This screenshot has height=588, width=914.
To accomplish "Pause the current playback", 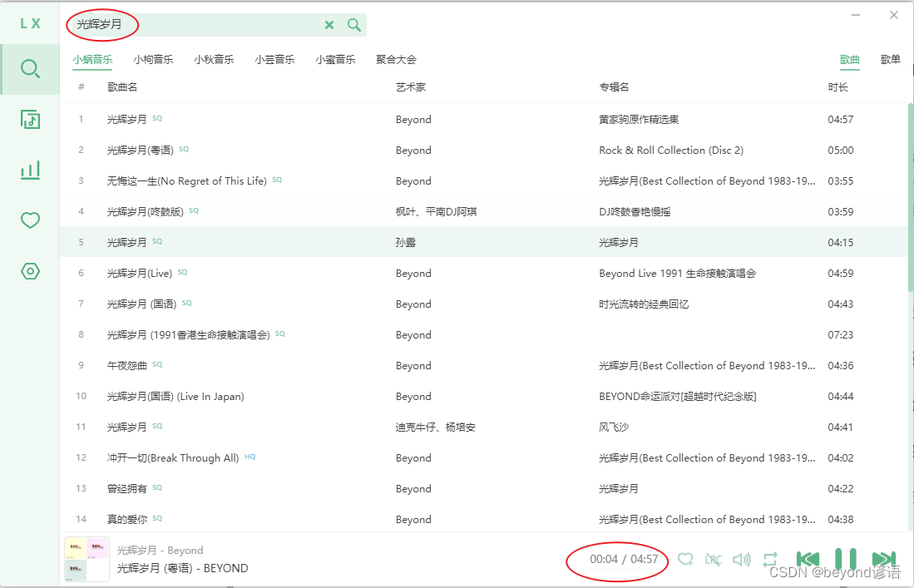I will click(846, 559).
